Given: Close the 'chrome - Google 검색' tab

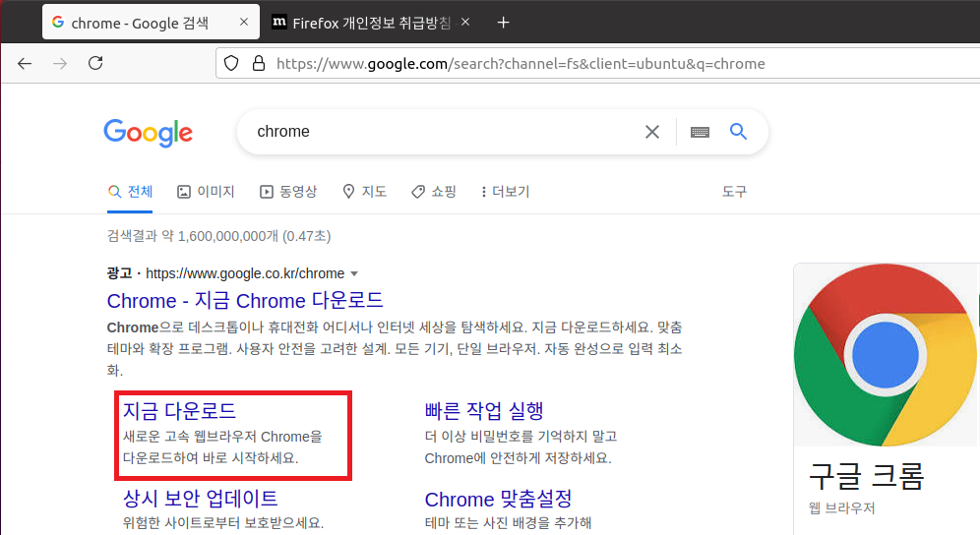Looking at the screenshot, I should [x=244, y=22].
